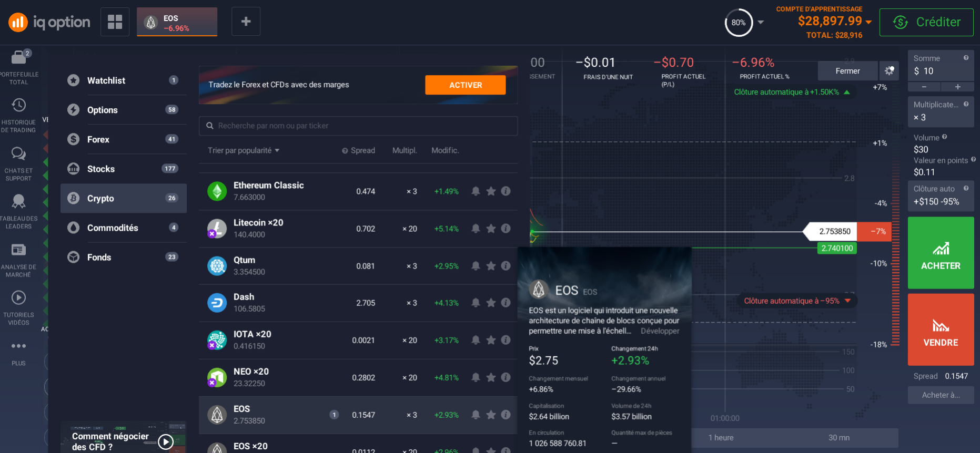Image resolution: width=980 pixels, height=453 pixels.
Task: Open Tableau des Leaders icon
Action: (x=19, y=201)
